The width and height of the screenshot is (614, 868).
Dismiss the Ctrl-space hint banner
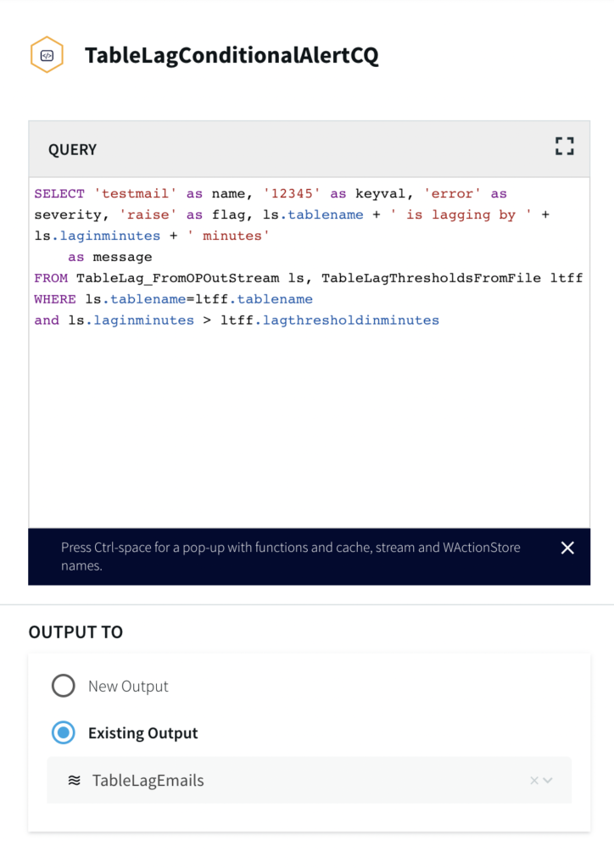[x=567, y=548]
